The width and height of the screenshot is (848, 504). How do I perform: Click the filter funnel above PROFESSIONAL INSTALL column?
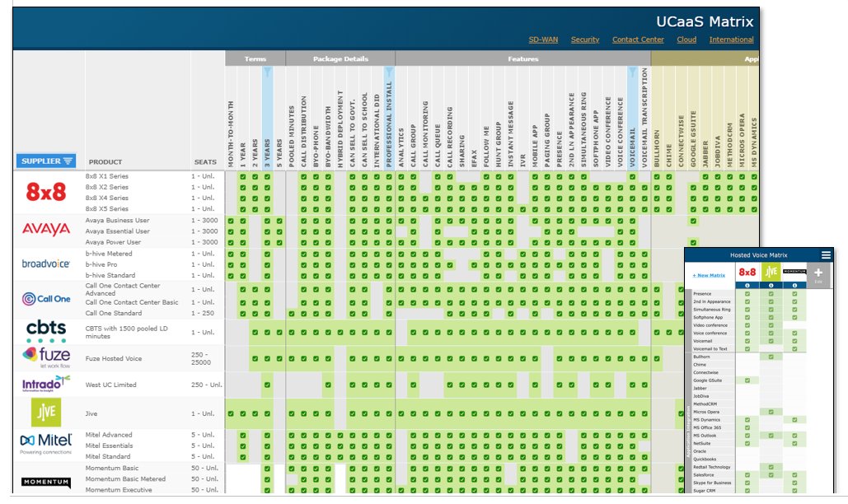tap(389, 72)
